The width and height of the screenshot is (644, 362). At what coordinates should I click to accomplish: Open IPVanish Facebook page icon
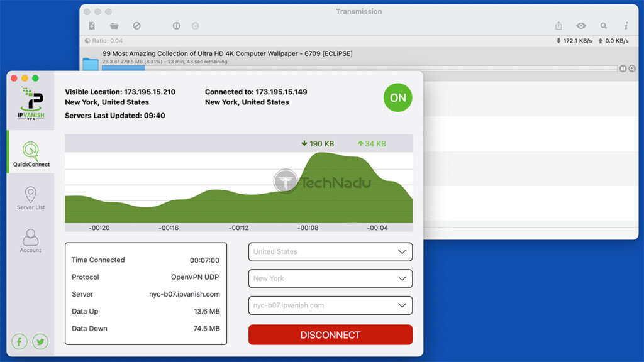(x=19, y=341)
